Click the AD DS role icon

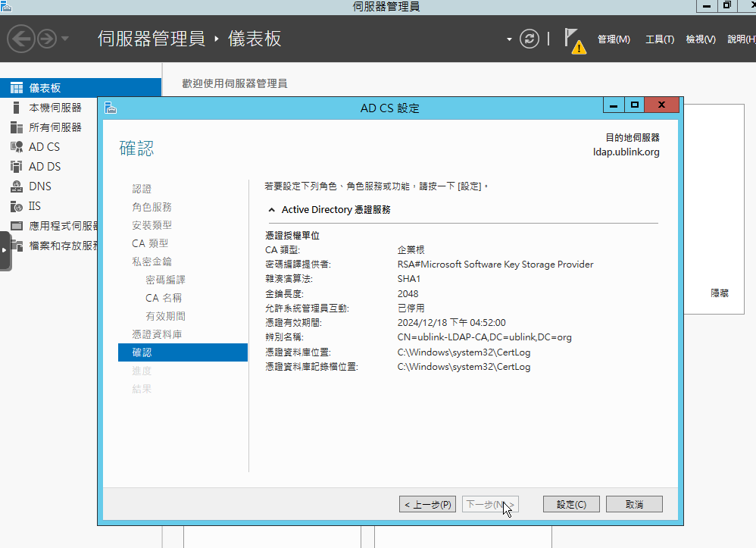[17, 167]
